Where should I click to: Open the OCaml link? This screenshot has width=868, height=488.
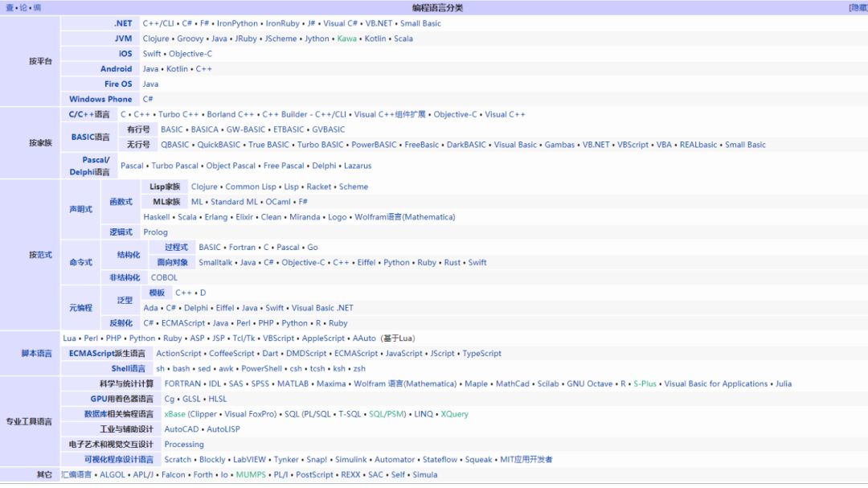pos(278,202)
